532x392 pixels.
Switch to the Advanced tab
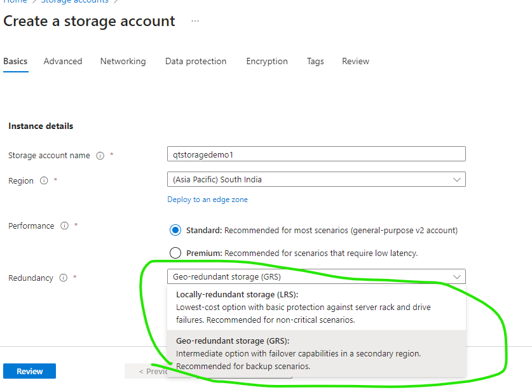[x=63, y=62]
